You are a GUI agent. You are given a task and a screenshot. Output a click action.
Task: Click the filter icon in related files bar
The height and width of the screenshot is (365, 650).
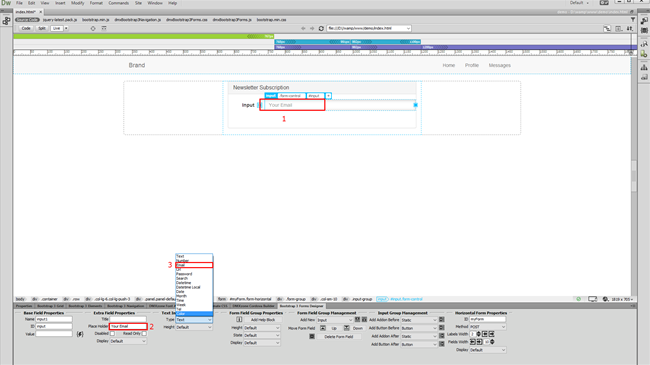coord(633,19)
